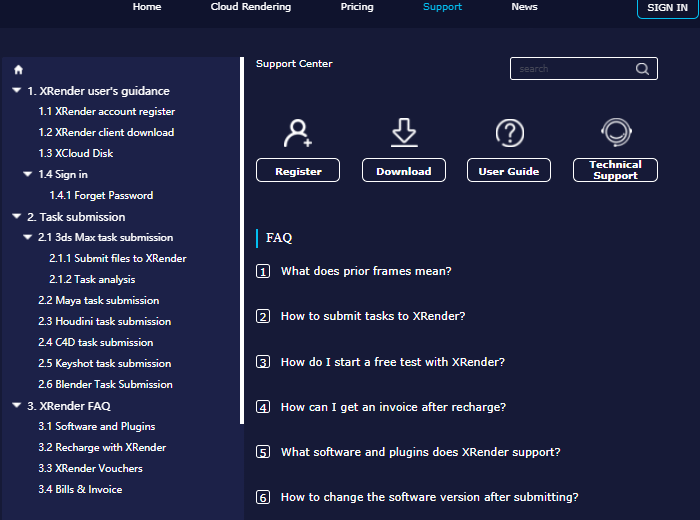Open the Pricing menu item
700x520 pixels.
tap(357, 7)
